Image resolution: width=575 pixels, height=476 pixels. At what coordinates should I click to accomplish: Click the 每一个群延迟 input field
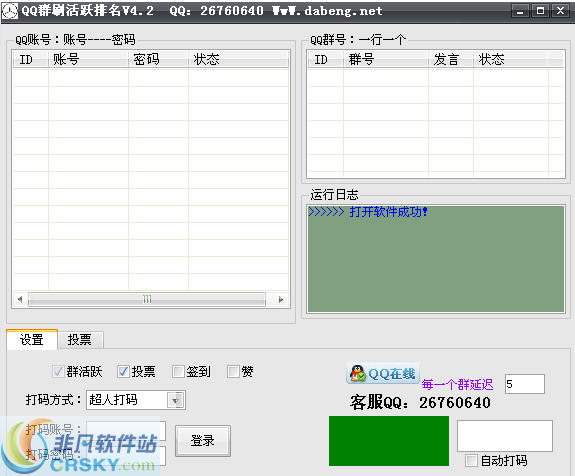(x=525, y=384)
